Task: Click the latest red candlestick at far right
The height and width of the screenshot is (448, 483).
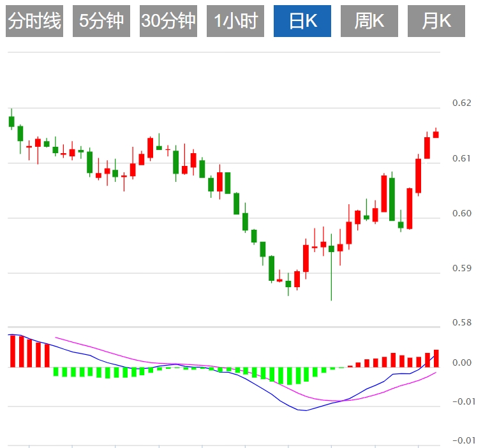Action: click(x=436, y=134)
